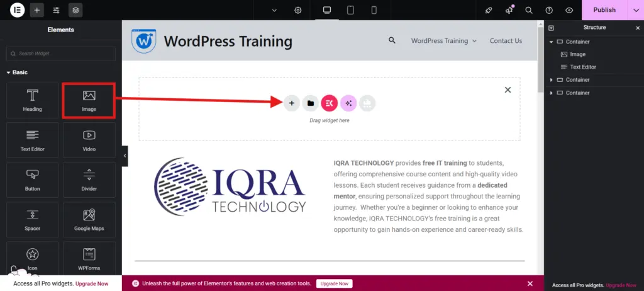Viewport: 644px width, 291px height.
Task: Click the pink ElementsKit button
Action: (x=330, y=103)
